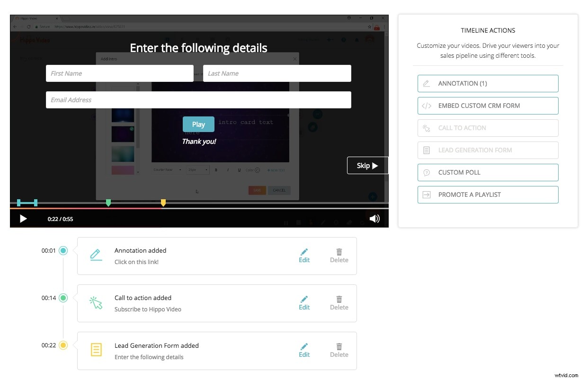Click the cursor icon beside Call to action added
This screenshot has height=380, width=588.
96,303
